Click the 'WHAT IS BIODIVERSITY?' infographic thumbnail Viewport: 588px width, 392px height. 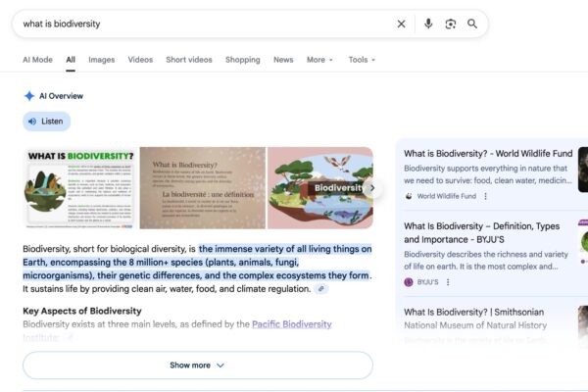pyautogui.click(x=79, y=187)
